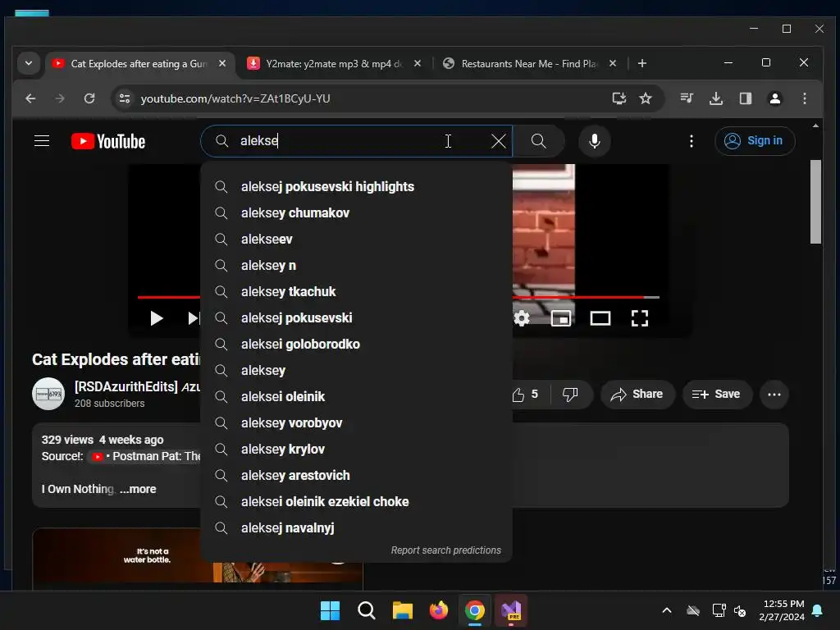Switch to the Y2mate tab

tap(333, 64)
